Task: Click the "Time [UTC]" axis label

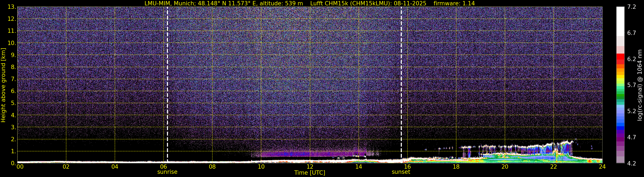Action: tap(310, 173)
